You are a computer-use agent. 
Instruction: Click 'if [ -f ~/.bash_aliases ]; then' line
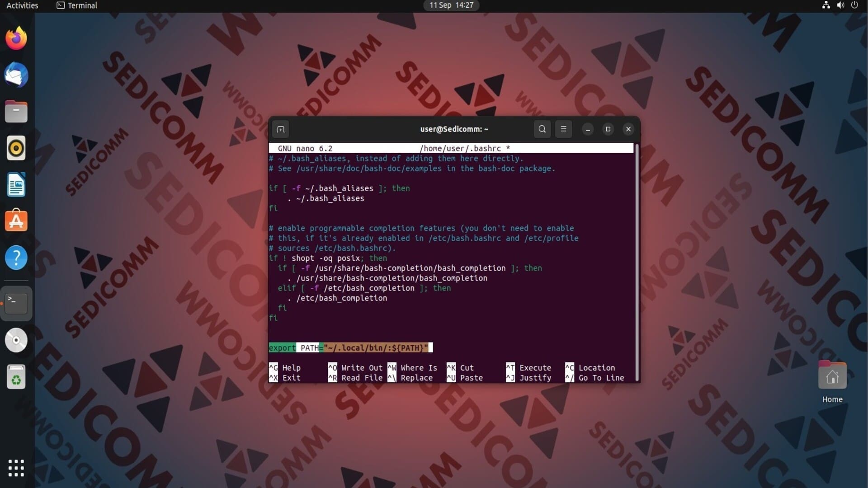tap(340, 188)
